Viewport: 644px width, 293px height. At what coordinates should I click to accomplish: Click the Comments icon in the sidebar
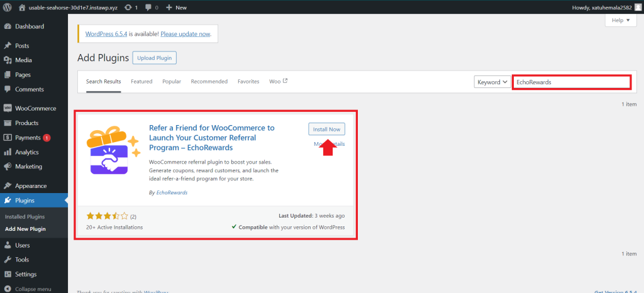point(8,89)
